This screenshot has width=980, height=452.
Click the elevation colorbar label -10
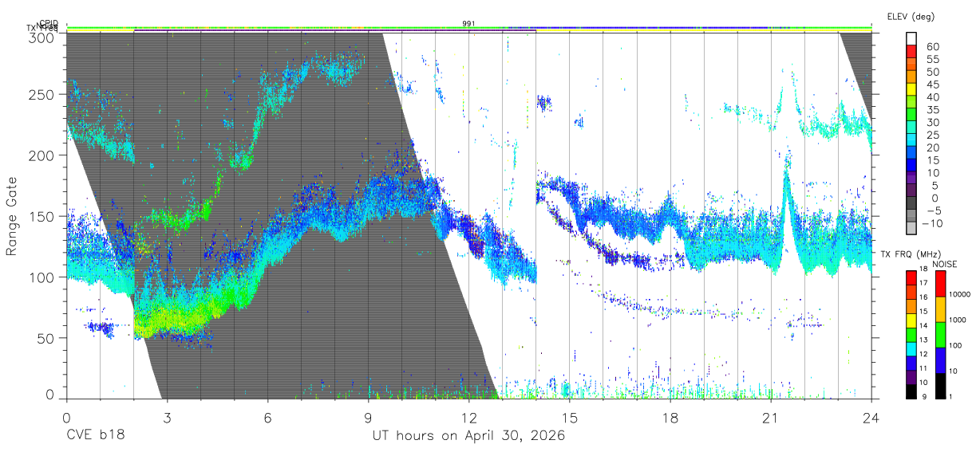pyautogui.click(x=931, y=222)
